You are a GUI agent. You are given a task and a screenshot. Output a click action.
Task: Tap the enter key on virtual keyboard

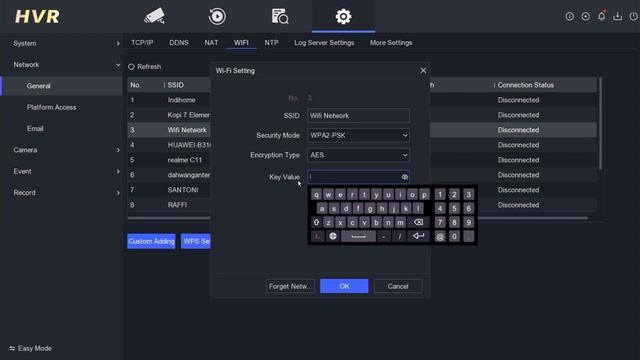click(x=418, y=236)
